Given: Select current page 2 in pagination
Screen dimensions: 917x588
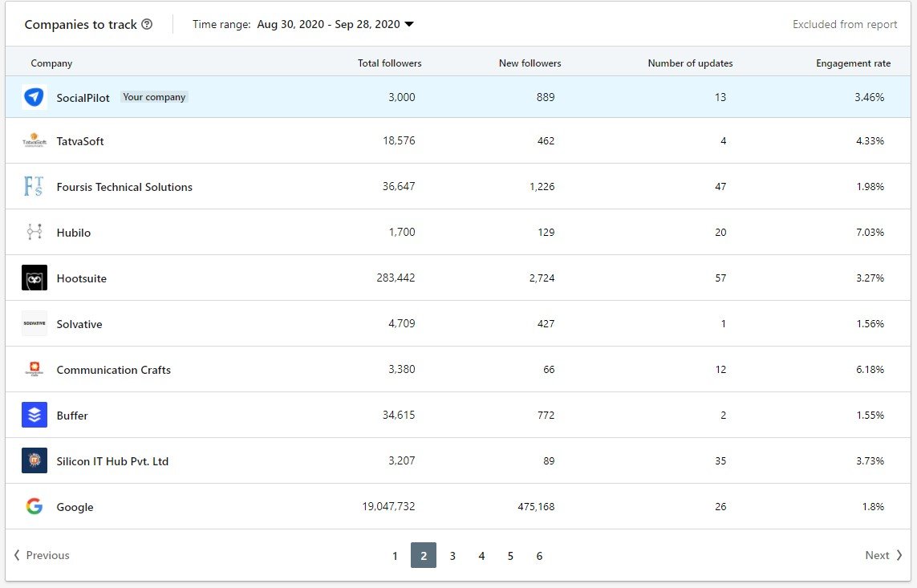Looking at the screenshot, I should [424, 555].
